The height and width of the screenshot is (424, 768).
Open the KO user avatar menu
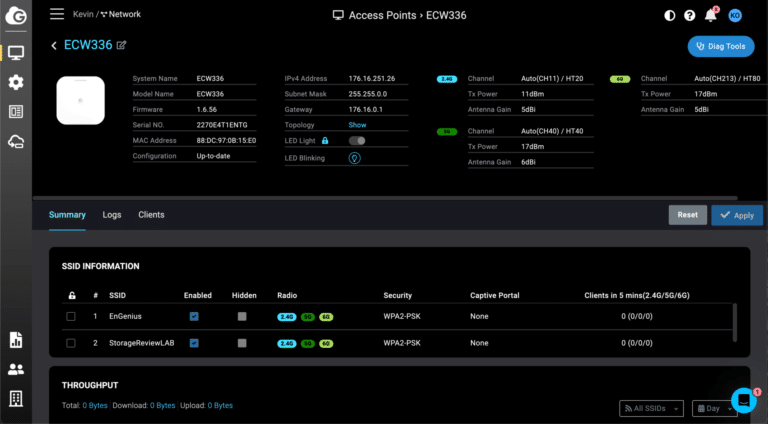pos(735,16)
